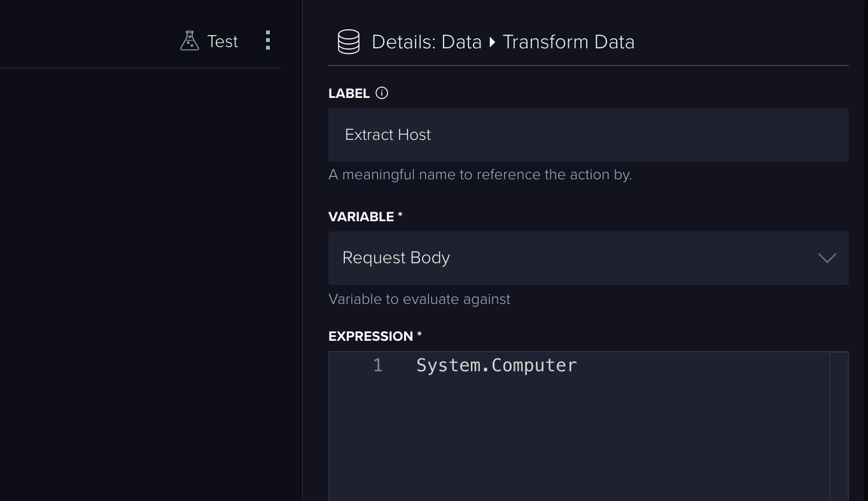
Task: Click the VARIABLE field heading
Action: point(361,217)
